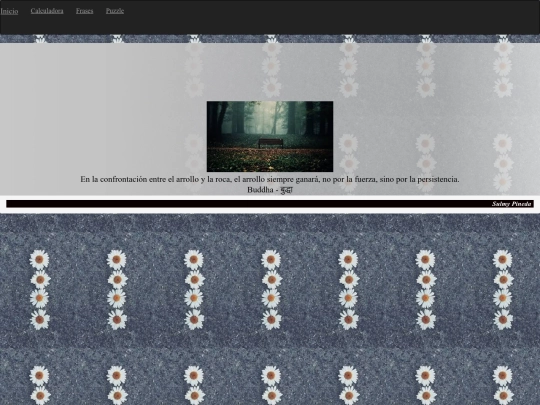Navigate to the Puzzle page
Image resolution: width=540 pixels, height=405 pixels.
point(115,11)
